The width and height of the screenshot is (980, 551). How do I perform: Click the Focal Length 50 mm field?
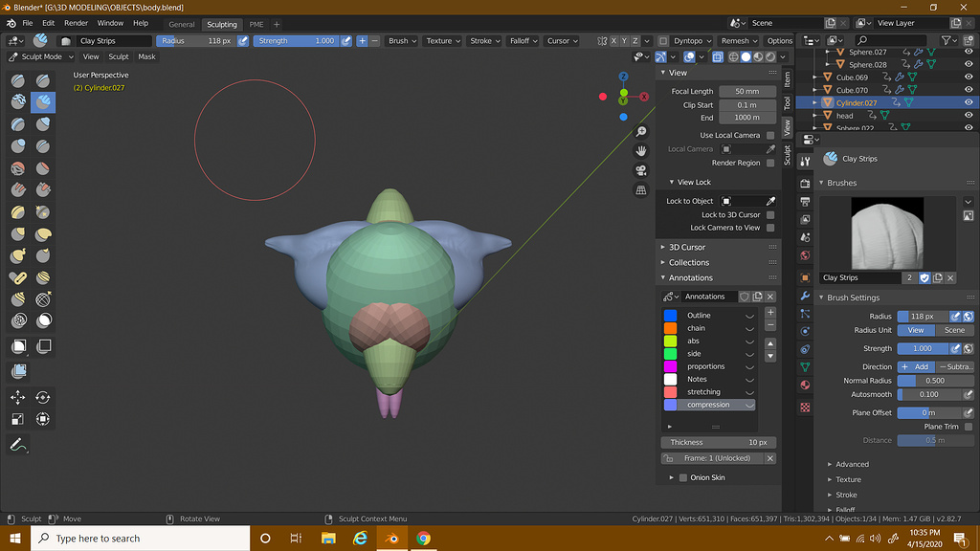tap(747, 91)
